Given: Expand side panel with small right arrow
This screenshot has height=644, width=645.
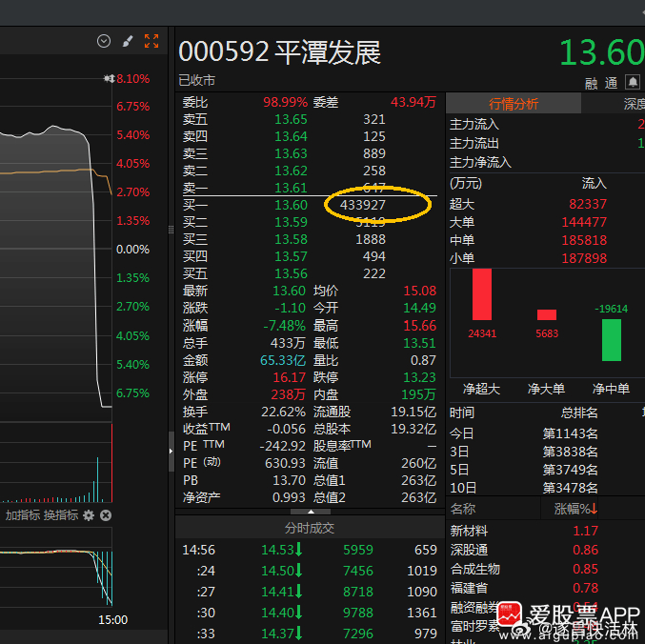Looking at the screenshot, I should click(171, 452).
